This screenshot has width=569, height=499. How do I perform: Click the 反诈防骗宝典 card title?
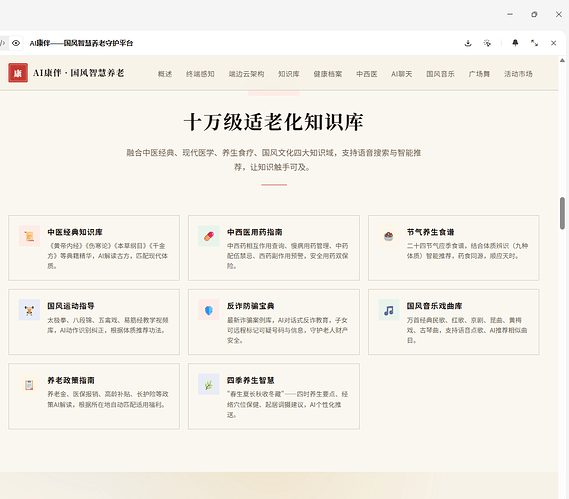click(x=251, y=306)
